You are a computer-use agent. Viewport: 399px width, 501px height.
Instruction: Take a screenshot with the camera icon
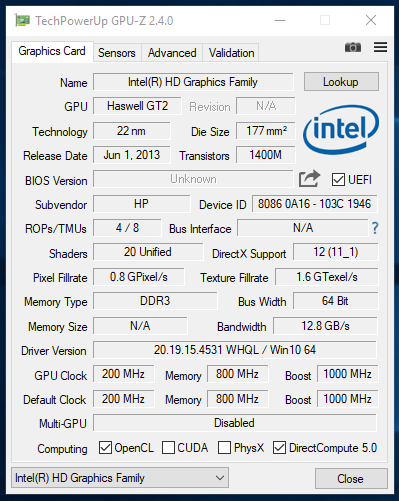(353, 47)
